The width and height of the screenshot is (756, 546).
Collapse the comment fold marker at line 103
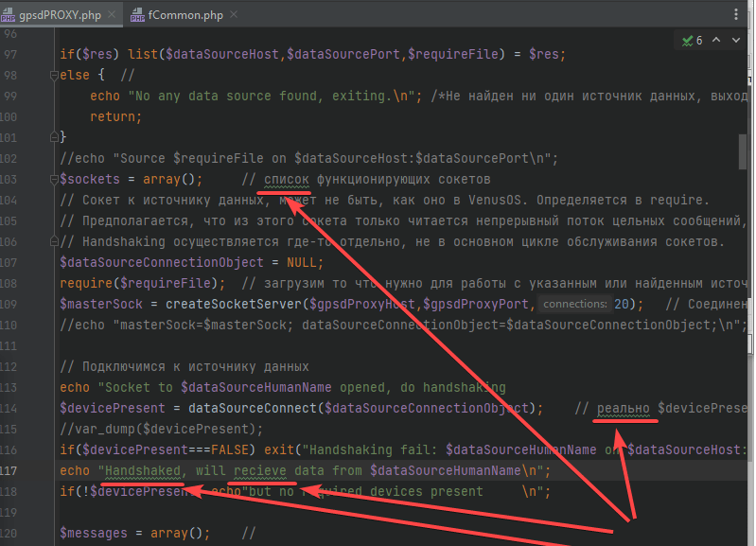click(x=54, y=180)
